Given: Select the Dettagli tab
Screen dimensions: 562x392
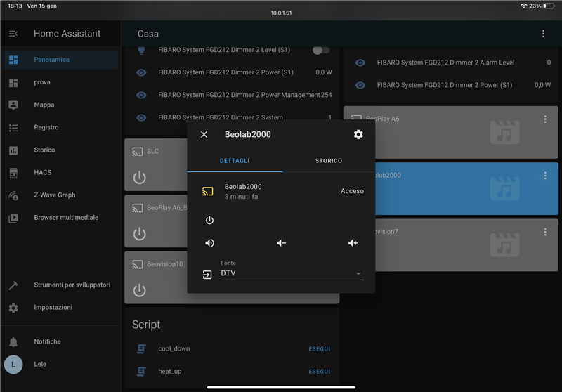Looking at the screenshot, I should (x=235, y=161).
